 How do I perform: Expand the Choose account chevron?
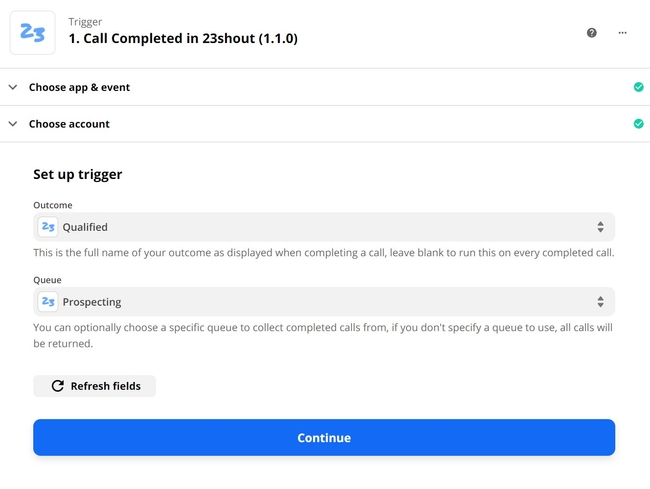[13, 123]
